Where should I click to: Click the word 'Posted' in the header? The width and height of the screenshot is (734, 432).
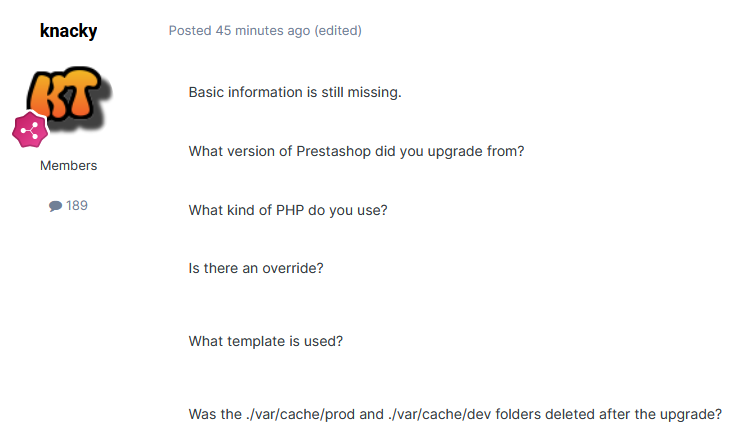point(190,31)
